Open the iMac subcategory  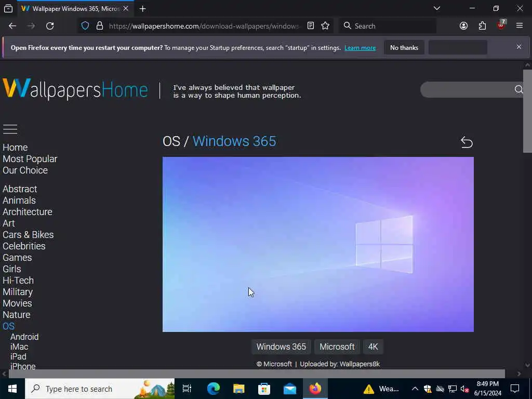tap(19, 347)
